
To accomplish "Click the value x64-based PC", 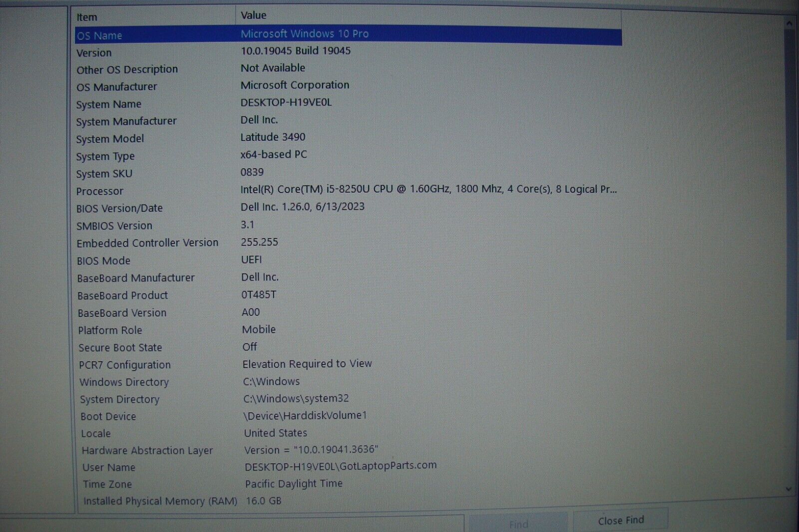I will pyautogui.click(x=274, y=155).
